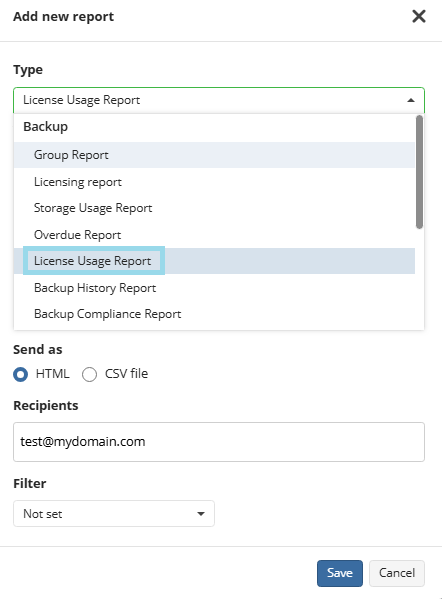The image size is (442, 599).
Task: Select Backup History Report option
Action: (214, 288)
